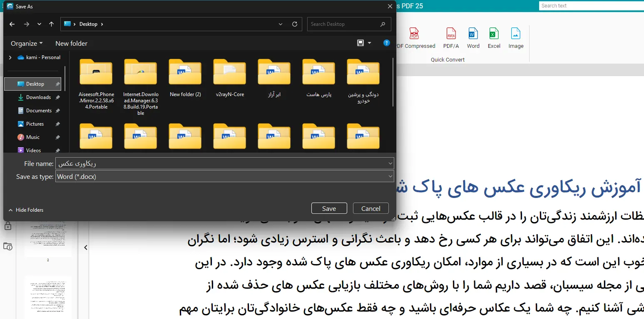
Task: Click into the File name field
Action: click(x=221, y=163)
